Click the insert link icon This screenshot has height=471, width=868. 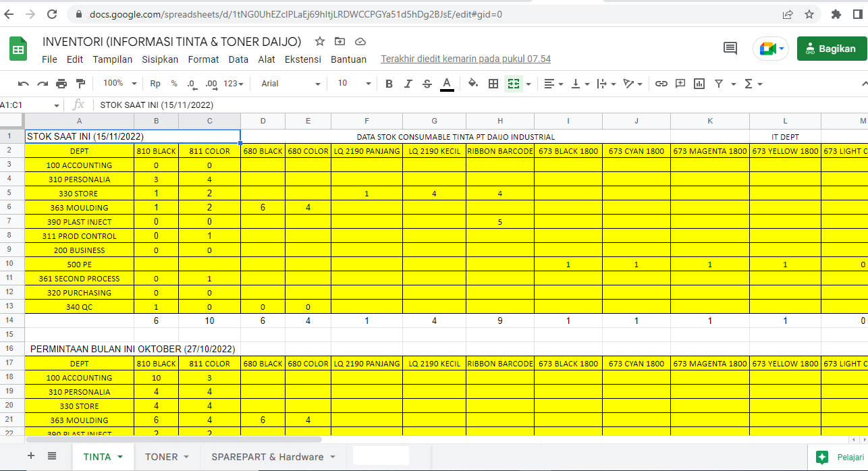pyautogui.click(x=661, y=84)
